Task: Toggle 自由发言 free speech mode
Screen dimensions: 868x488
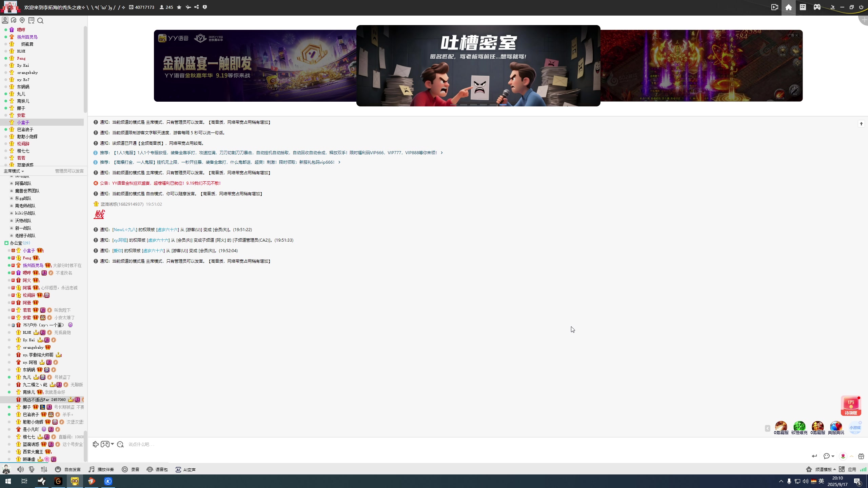Action: pos(68,469)
